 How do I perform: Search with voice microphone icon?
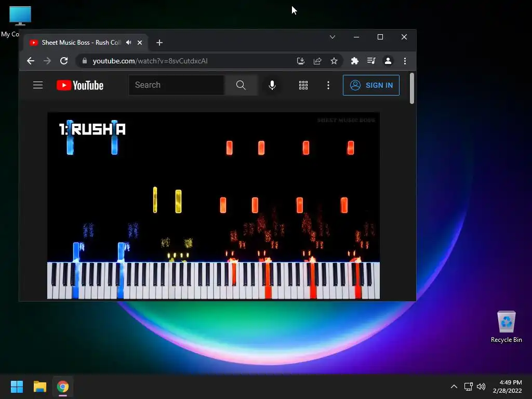pyautogui.click(x=272, y=85)
